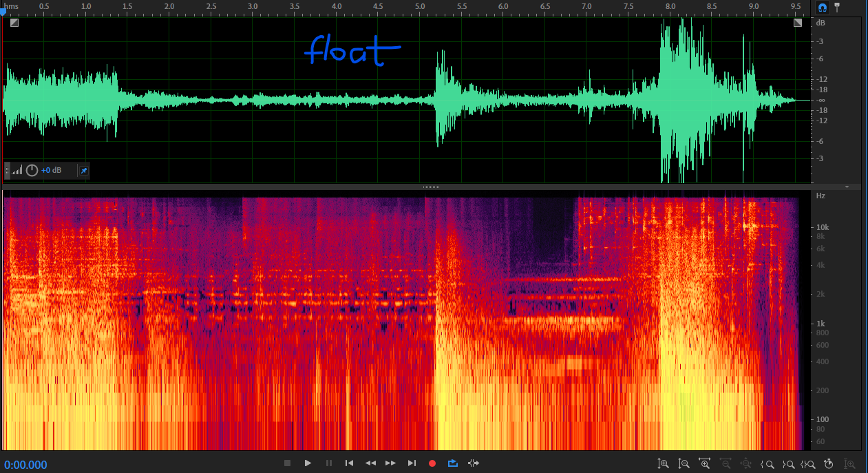868x473 pixels.
Task: Toggle the snapping magnet icon
Action: (x=822, y=8)
